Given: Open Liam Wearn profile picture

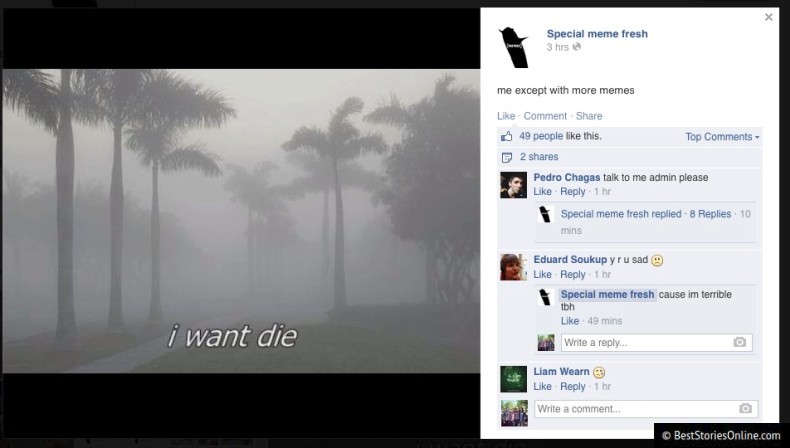Looking at the screenshot, I should pos(513,379).
